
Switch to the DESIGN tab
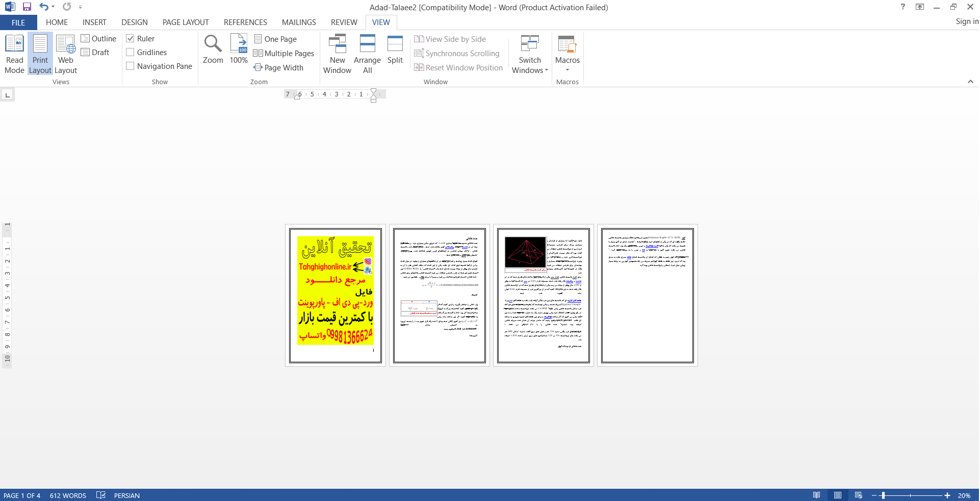[135, 22]
